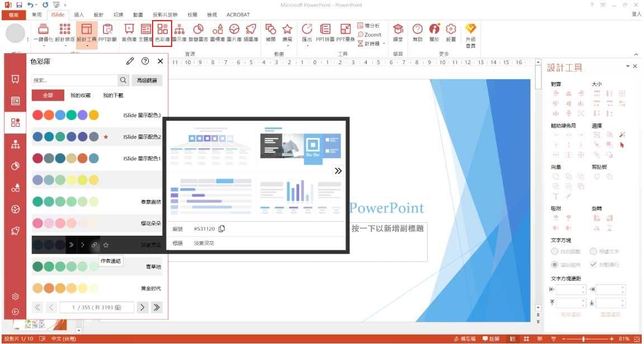Open the 設計工具 pane options dropdown arrow
Image resolution: width=644 pixels, height=344 pixels.
(627, 66)
